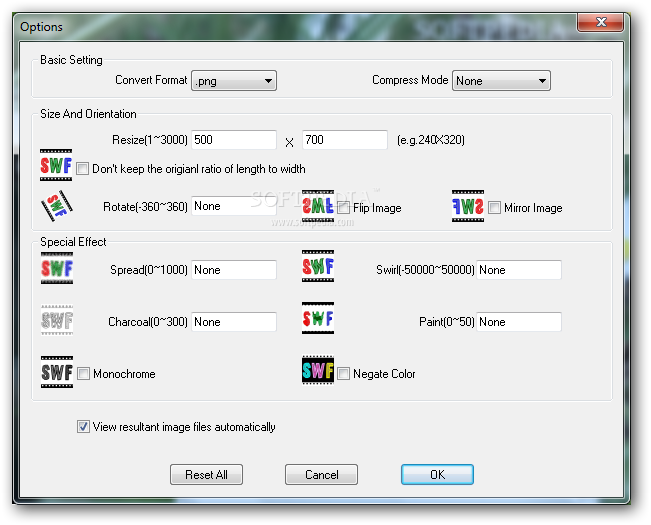Click the Swirl value input field
The height and width of the screenshot is (525, 651).
click(519, 270)
